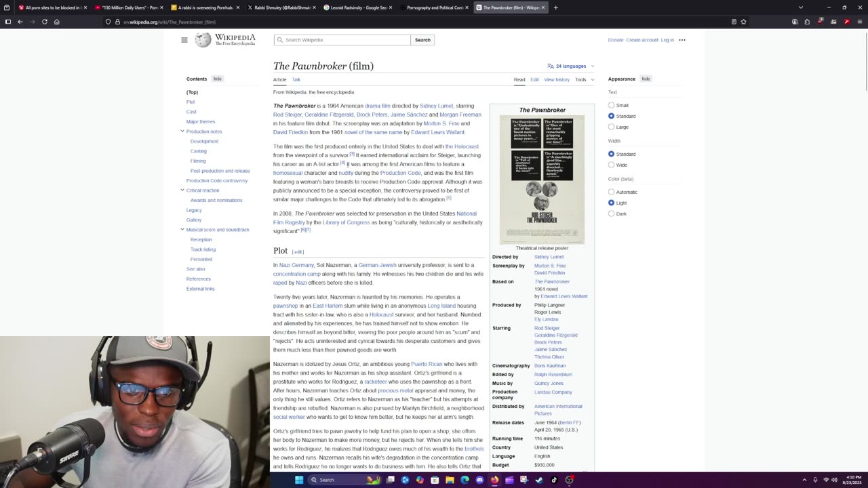This screenshot has width=868, height=488.
Task: Open reader view icon in address bar
Action: (x=734, y=22)
